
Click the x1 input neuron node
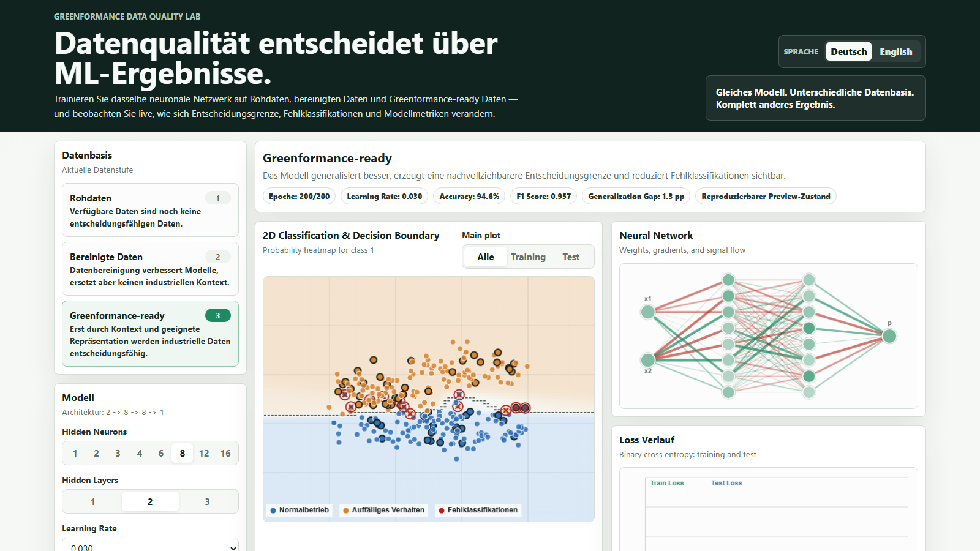point(647,312)
